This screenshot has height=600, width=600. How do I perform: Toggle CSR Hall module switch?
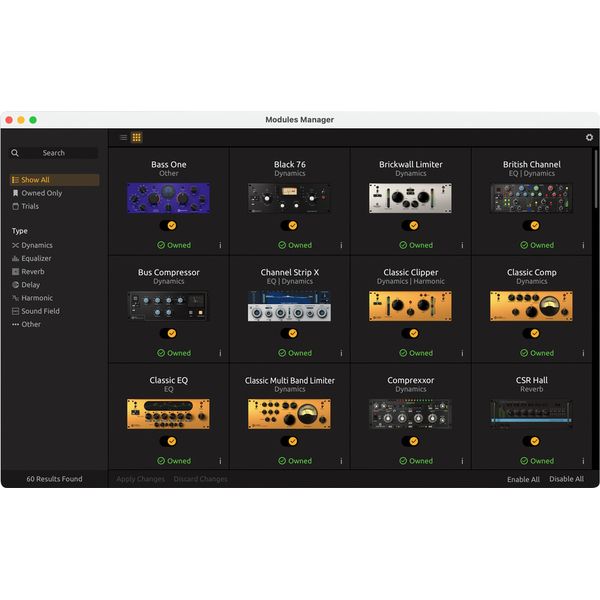click(x=532, y=441)
